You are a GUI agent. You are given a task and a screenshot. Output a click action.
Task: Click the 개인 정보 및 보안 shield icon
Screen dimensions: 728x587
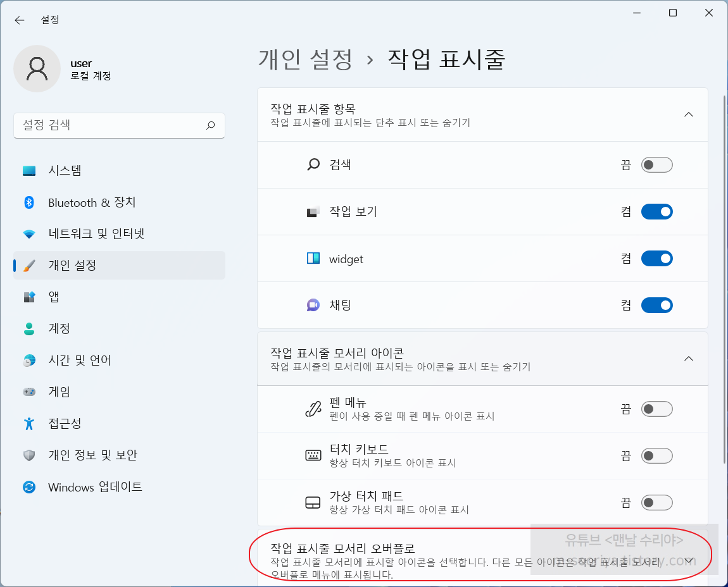pyautogui.click(x=29, y=455)
